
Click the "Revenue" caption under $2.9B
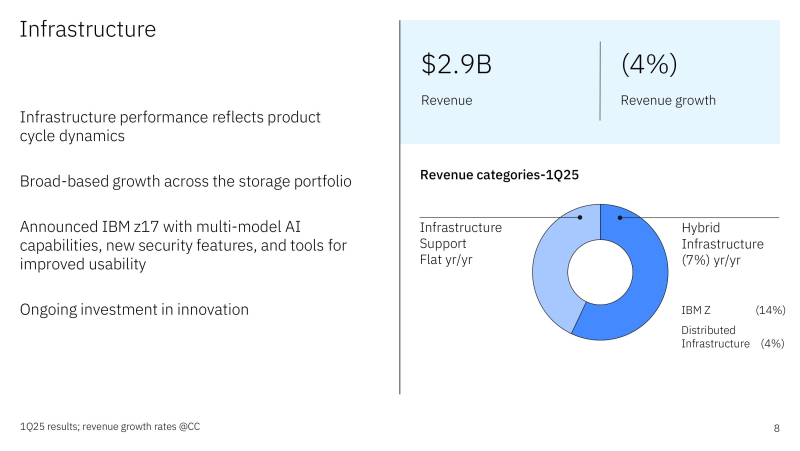pyautogui.click(x=446, y=100)
